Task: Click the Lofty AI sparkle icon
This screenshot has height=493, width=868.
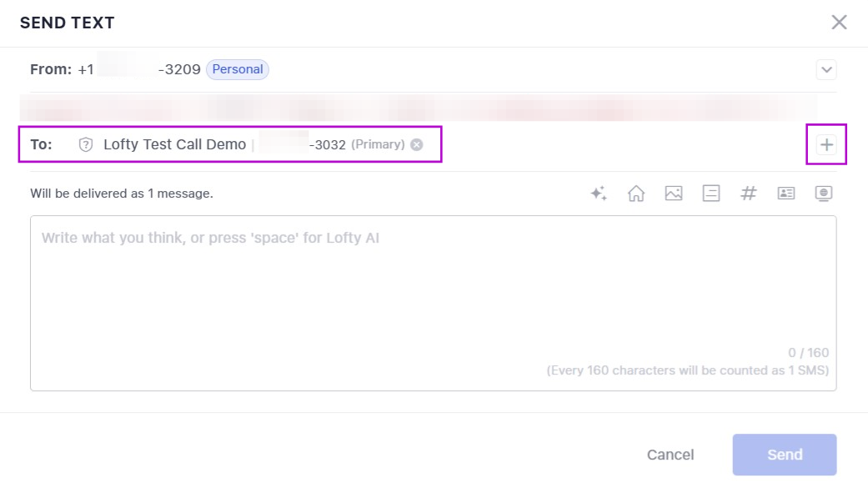Action: (598, 194)
